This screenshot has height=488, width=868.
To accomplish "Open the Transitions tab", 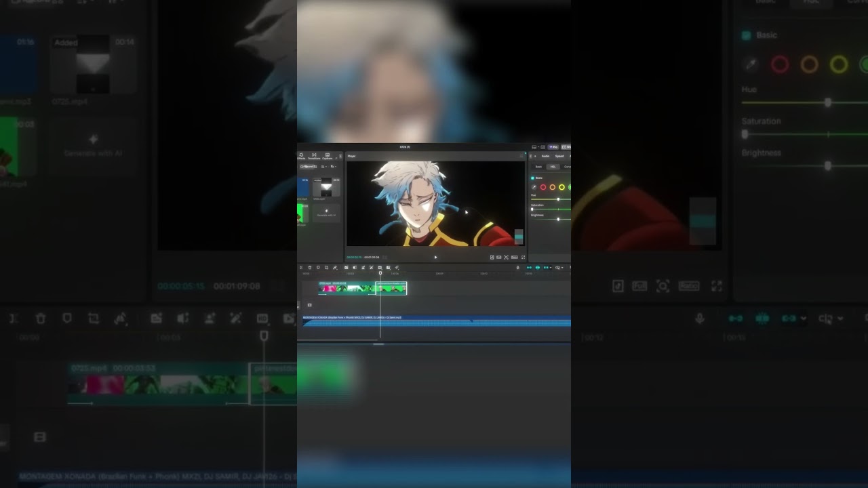I will click(x=314, y=156).
